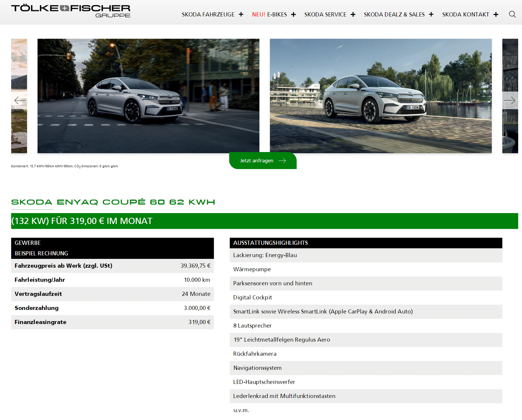Click the Lackierung: Energy-Blau row
The height and width of the screenshot is (420, 522).
click(x=366, y=255)
